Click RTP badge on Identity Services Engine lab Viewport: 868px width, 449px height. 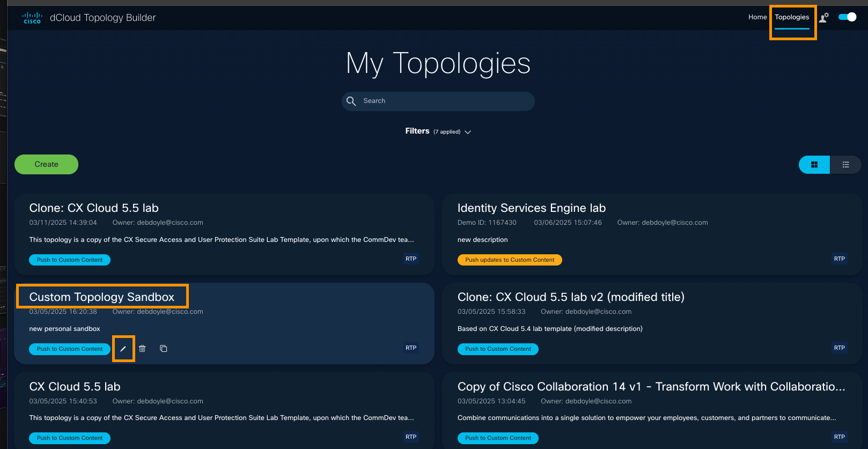click(840, 259)
